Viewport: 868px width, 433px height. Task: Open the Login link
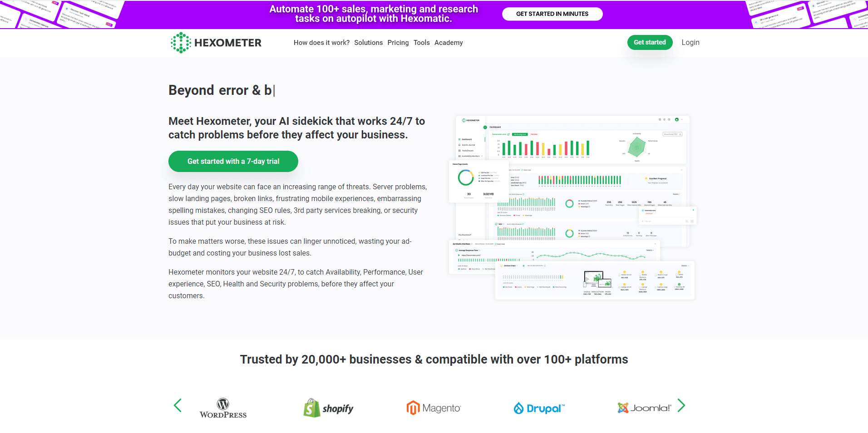point(690,42)
